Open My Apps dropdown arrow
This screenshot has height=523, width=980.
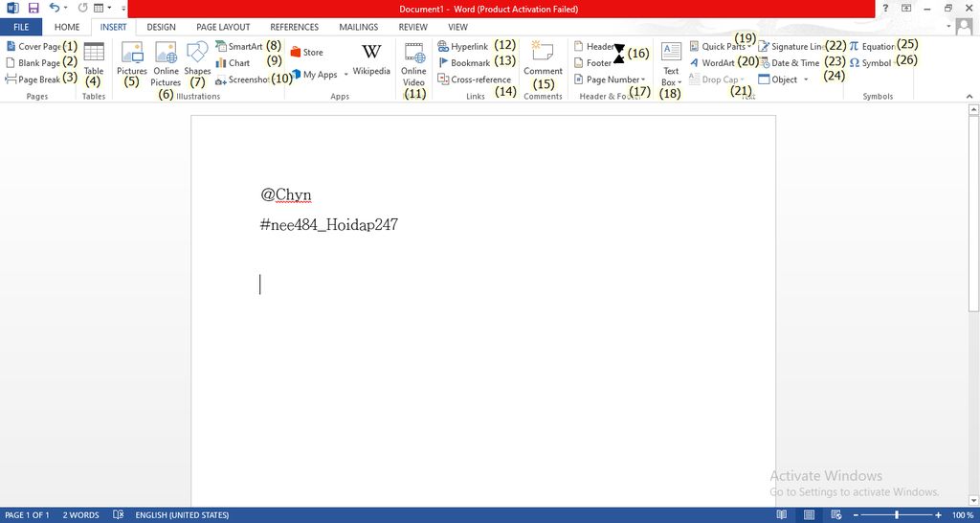point(345,75)
